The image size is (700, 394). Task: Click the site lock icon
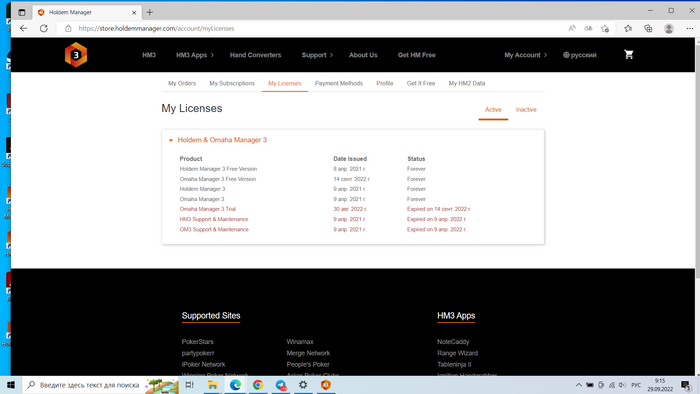click(68, 28)
